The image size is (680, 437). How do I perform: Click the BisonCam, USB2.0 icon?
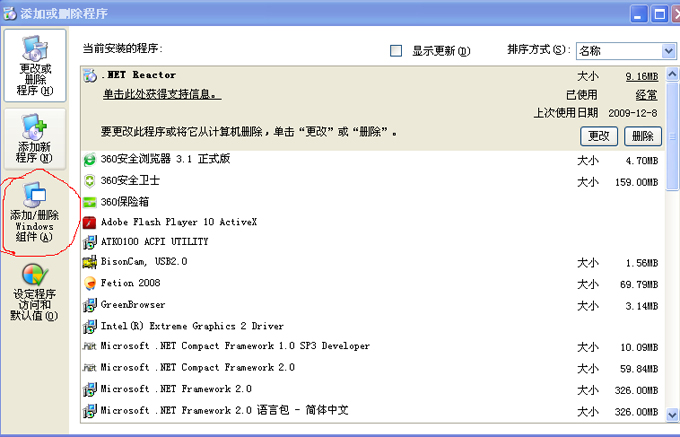(89, 262)
